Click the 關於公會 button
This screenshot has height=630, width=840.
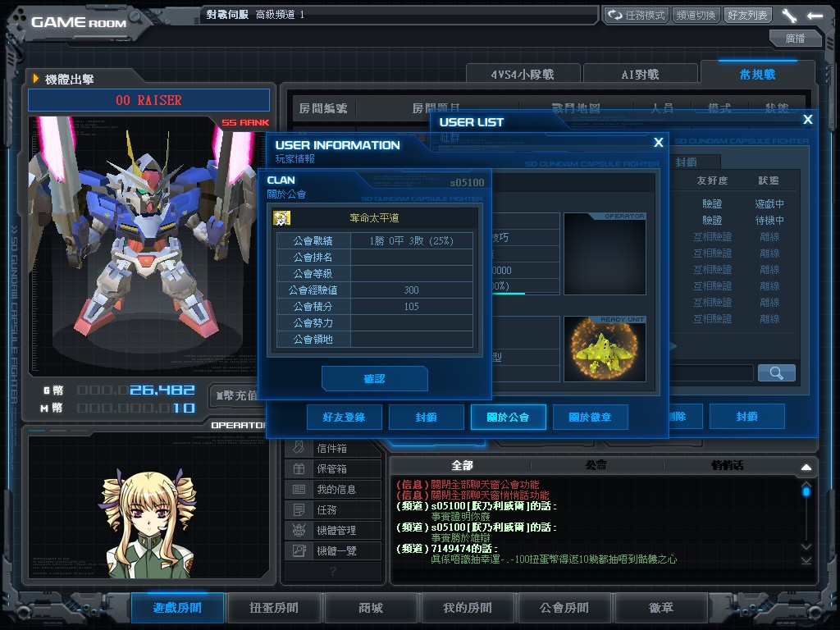pyautogui.click(x=508, y=418)
